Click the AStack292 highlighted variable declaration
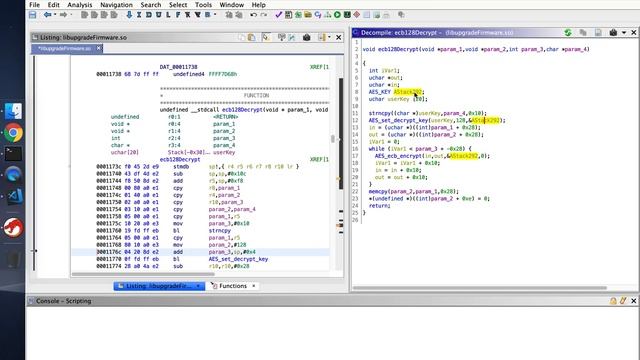Image resolution: width=640 pixels, height=360 pixels. click(407, 92)
